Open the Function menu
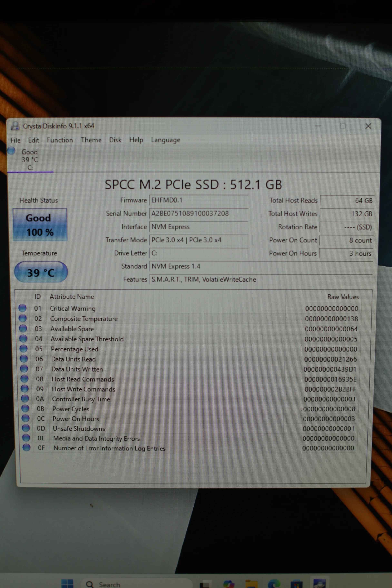The image size is (392, 588). pos(60,140)
